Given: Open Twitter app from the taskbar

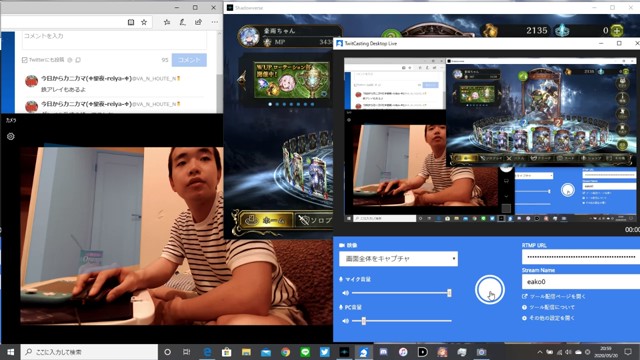Looking at the screenshot, I should pos(324,352).
